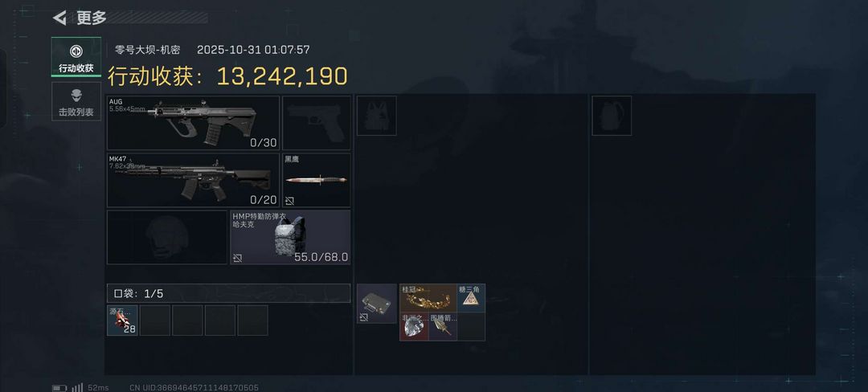Select the pocket item with count 28
Viewport: 868px width, 392px height.
point(122,321)
